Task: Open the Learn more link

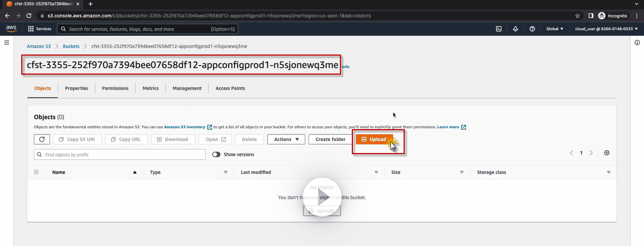Action: click(451, 127)
